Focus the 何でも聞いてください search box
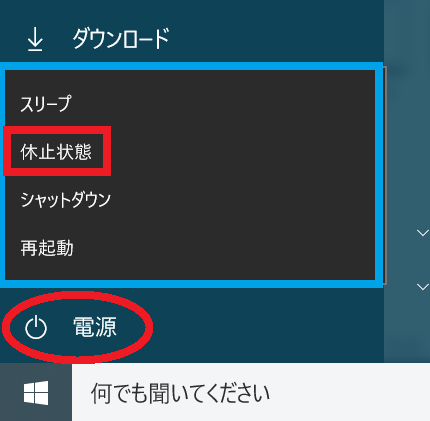430x421 pixels. click(251, 393)
